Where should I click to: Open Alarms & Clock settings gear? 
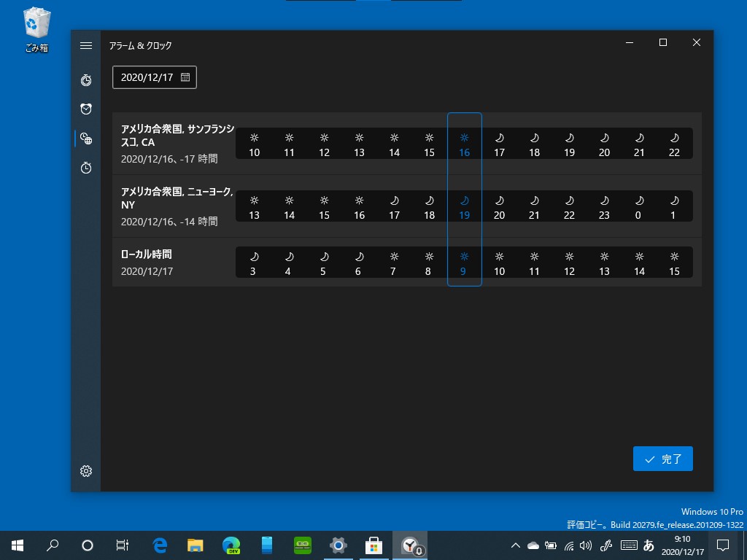click(x=86, y=471)
